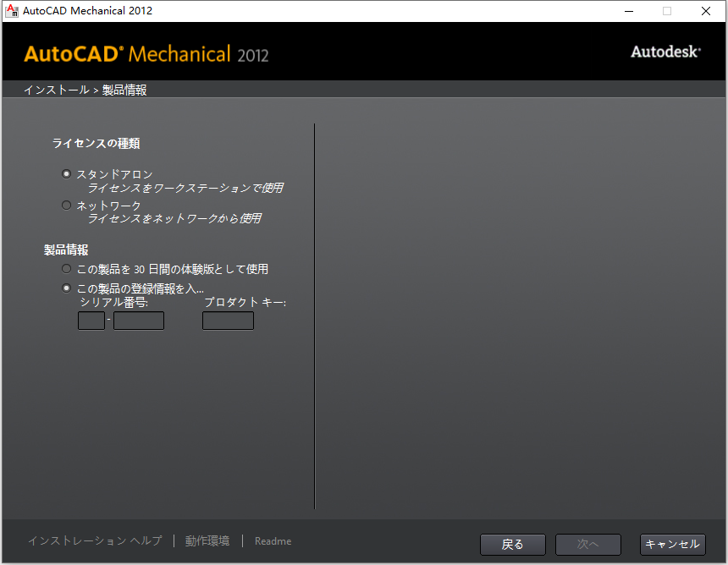The image size is (728, 565).
Task: Minimize the installer window
Action: click(629, 11)
